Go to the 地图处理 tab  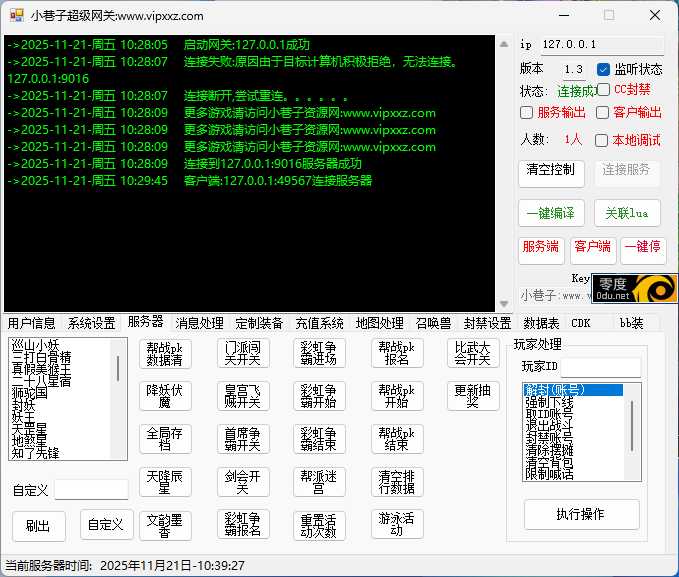click(x=379, y=323)
